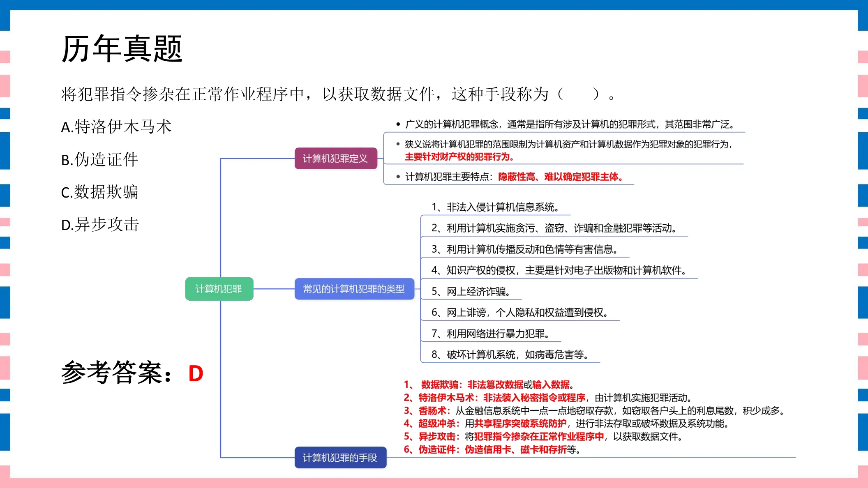Viewport: 868px width, 488px height.
Task: Click item 8、破坏计算机系统
Action: (x=510, y=354)
